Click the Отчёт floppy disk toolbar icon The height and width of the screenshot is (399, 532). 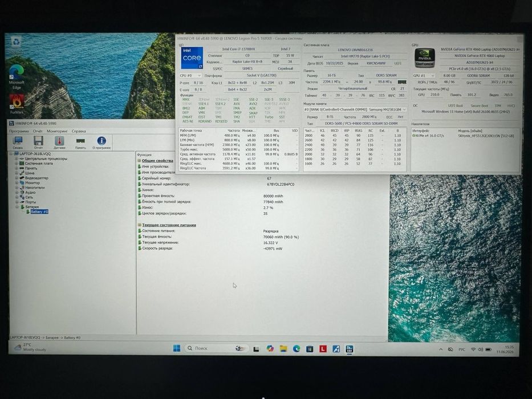(38, 142)
